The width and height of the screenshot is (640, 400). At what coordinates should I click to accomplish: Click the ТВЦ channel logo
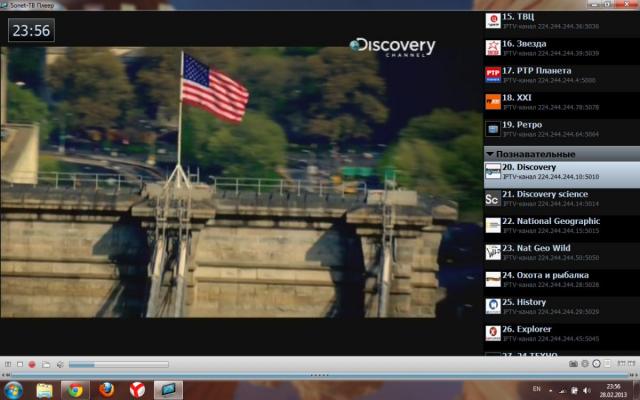tap(493, 20)
